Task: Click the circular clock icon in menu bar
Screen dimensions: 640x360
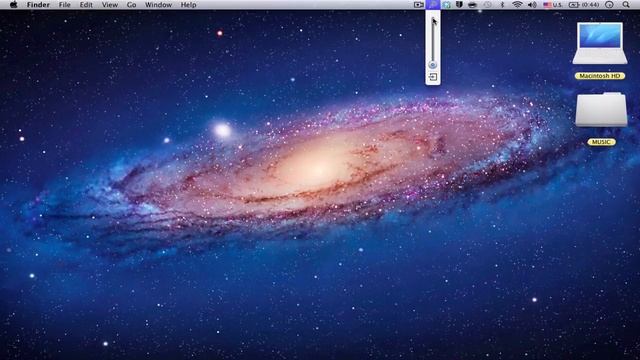Action: pyautogui.click(x=609, y=5)
